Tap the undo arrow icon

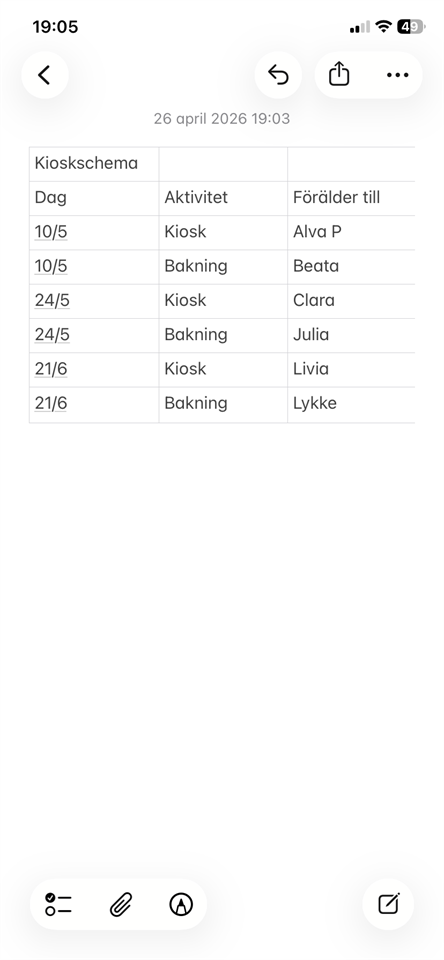[x=278, y=75]
